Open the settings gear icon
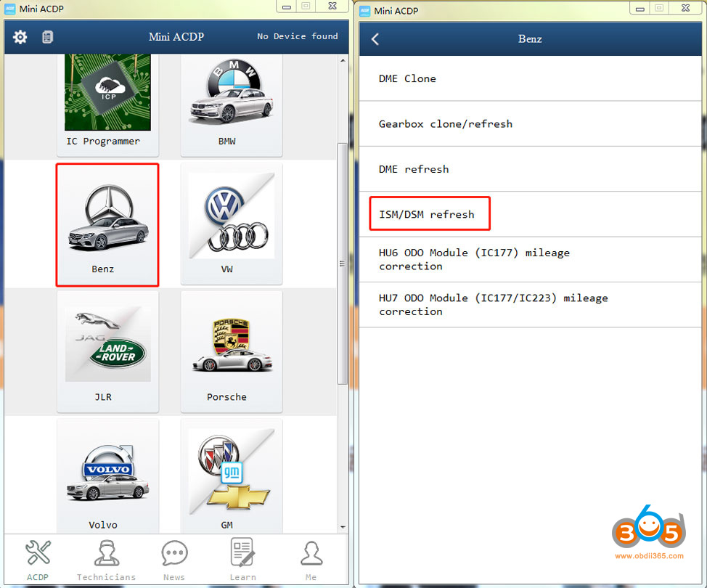This screenshot has height=588, width=707. click(20, 37)
